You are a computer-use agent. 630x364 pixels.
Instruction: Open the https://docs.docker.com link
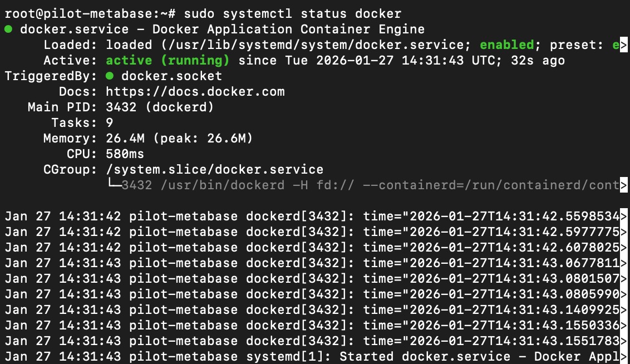[195, 92]
